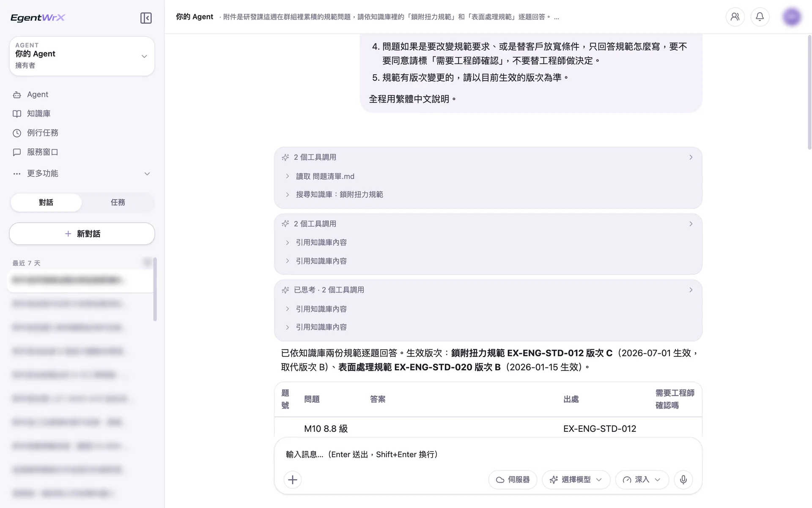Open the team members icon in header
The height and width of the screenshot is (508, 812).
tap(735, 17)
